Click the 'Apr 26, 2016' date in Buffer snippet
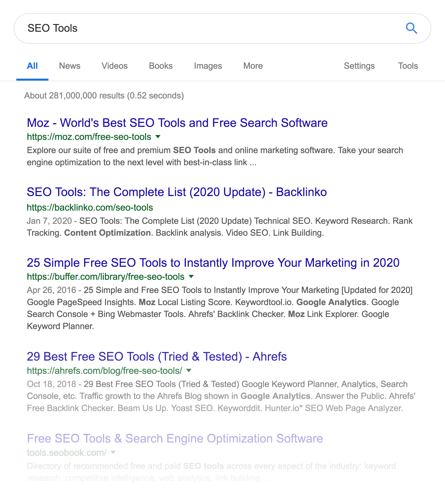 51,290
